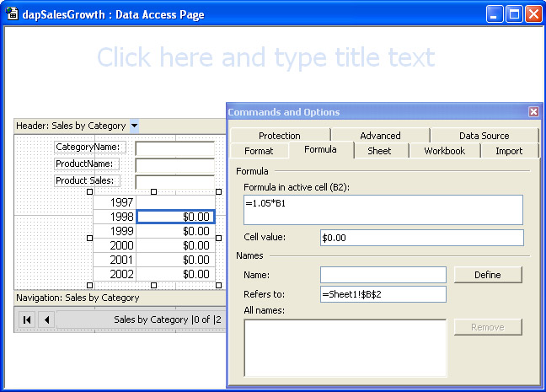Click the Refers to field
The image size is (546, 392).
click(383, 294)
